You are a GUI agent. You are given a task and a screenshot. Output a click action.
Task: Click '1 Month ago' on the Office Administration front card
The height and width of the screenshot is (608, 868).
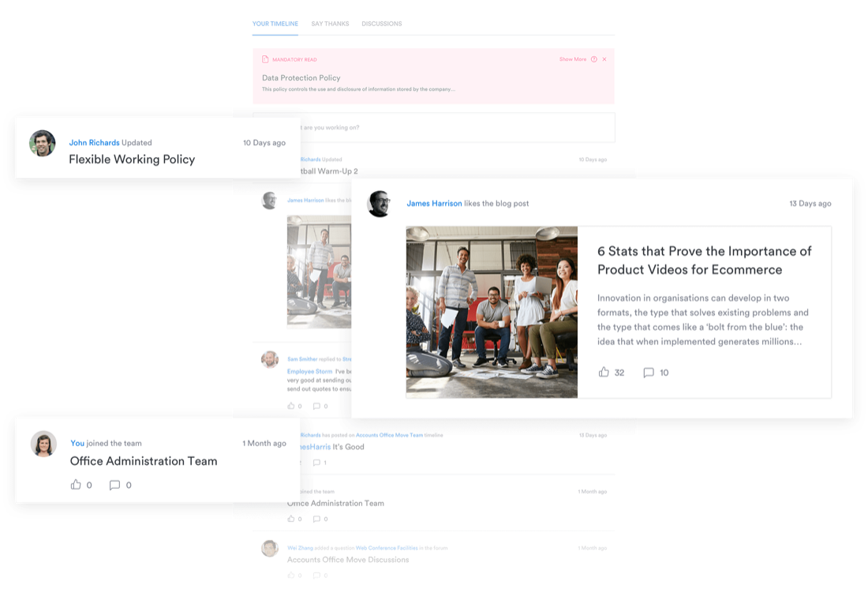pos(264,443)
